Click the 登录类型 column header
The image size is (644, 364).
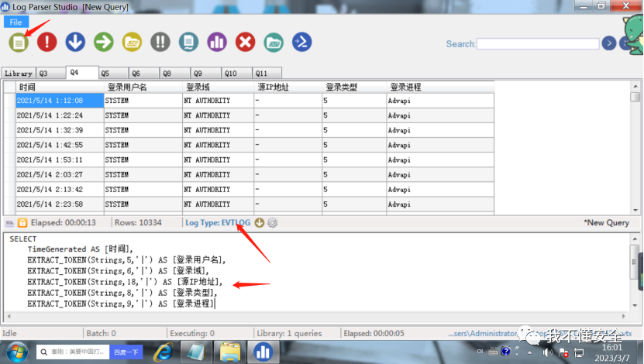(354, 87)
